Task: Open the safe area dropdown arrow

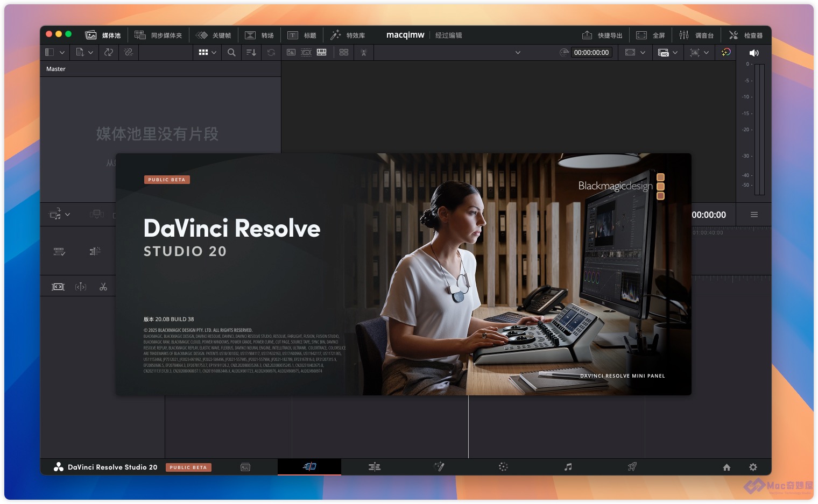Action: 643,53
